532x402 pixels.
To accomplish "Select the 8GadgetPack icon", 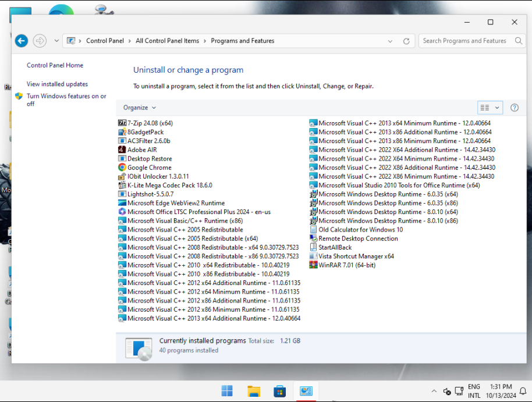I will (122, 132).
